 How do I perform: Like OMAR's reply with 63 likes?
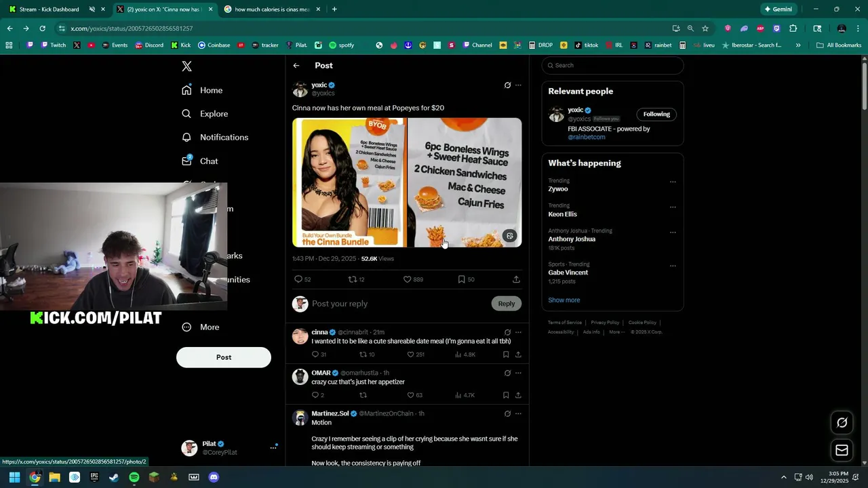414,395
